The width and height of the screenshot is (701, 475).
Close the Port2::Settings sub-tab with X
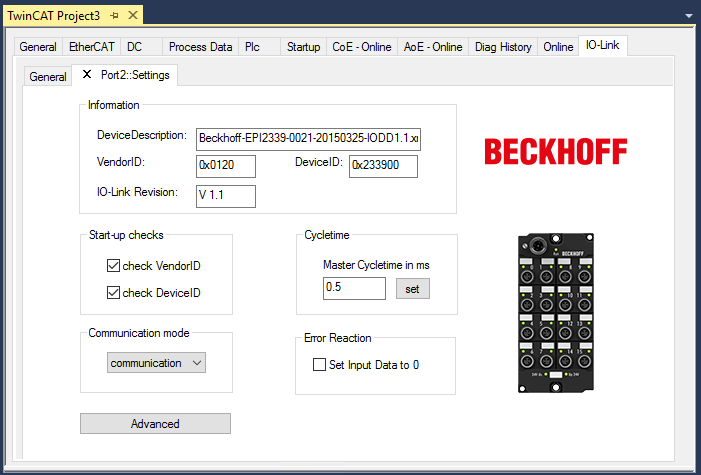click(x=87, y=74)
